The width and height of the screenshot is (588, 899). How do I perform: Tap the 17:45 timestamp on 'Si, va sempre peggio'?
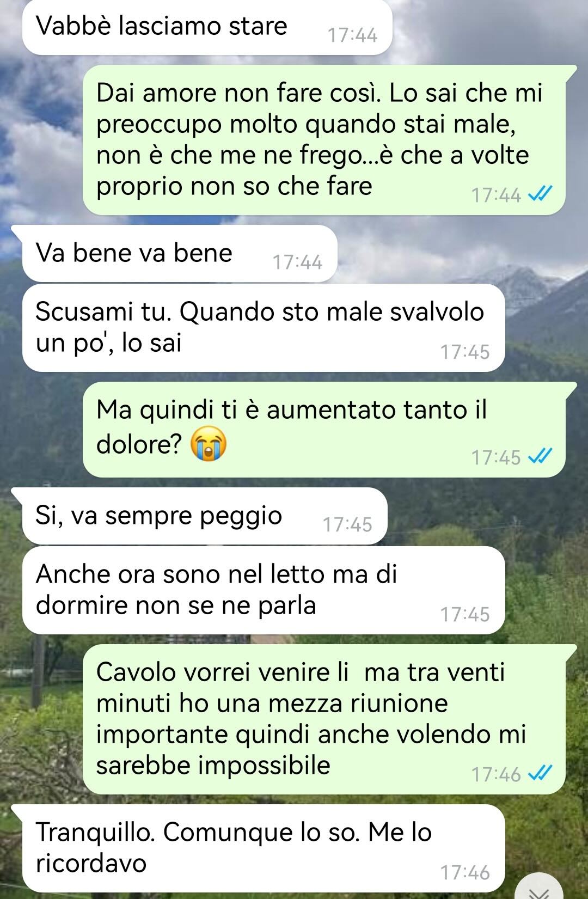(x=347, y=525)
